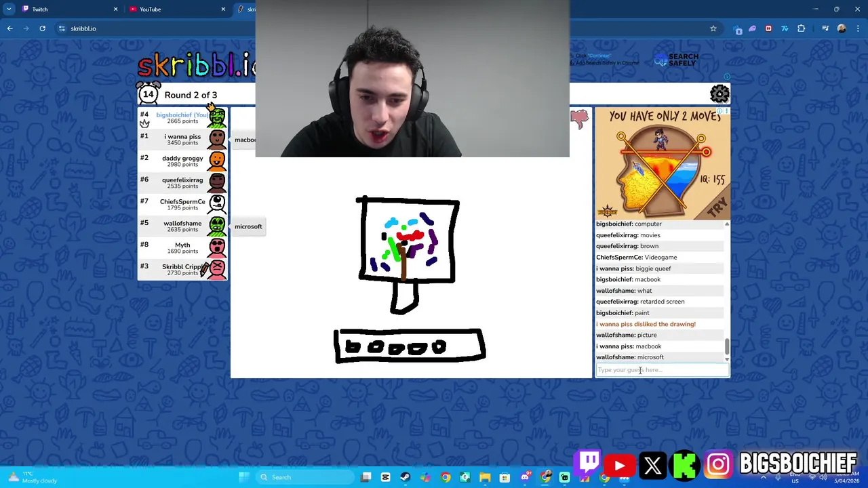Screen dimensions: 868x488
Task: Click the weather 'Mostly cloudy' widget
Action: [x=32, y=477]
